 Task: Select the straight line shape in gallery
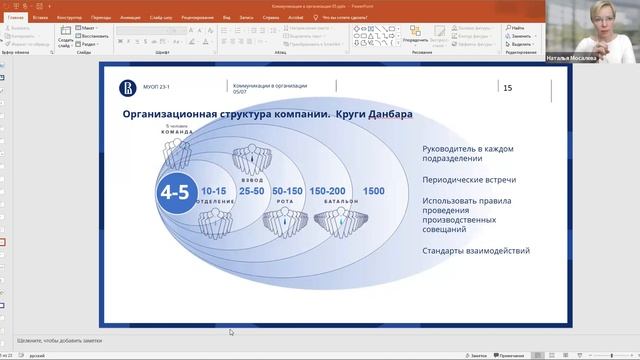378,29
